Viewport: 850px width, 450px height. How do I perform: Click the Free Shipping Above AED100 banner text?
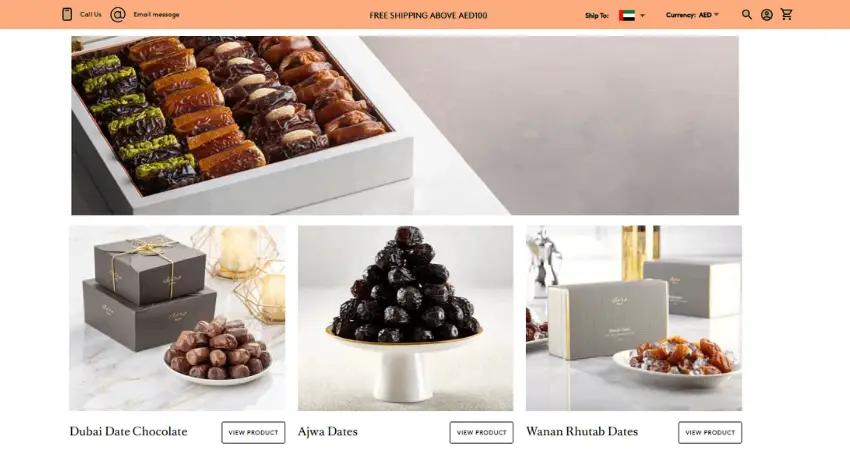coord(428,15)
